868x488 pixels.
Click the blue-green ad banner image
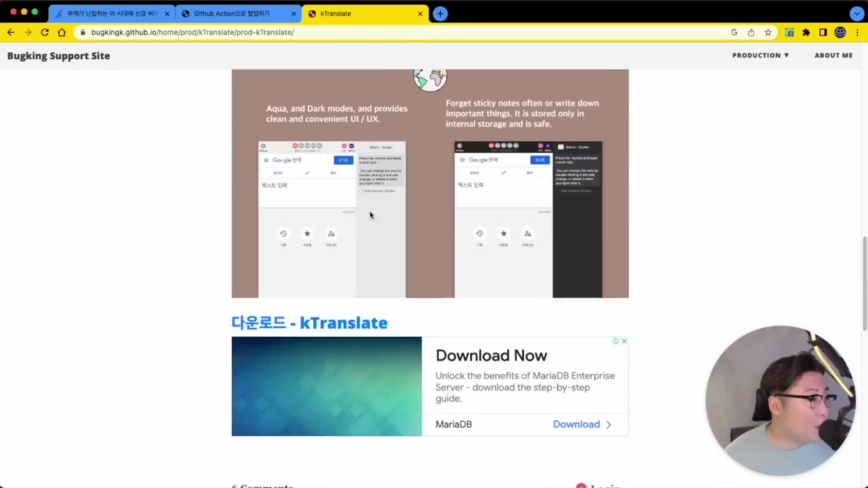click(326, 386)
